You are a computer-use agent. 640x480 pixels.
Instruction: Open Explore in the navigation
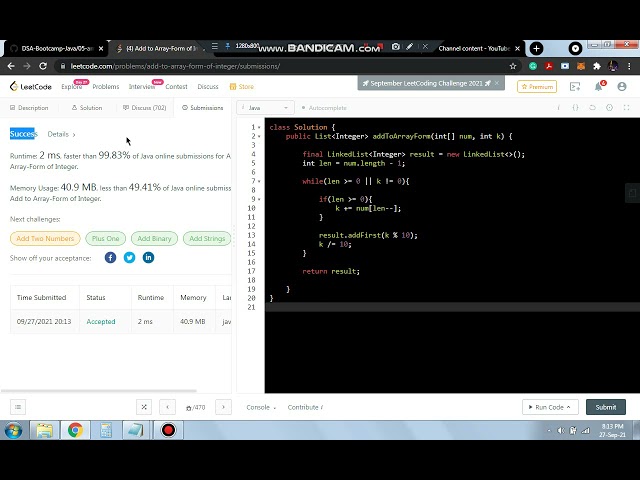(x=71, y=87)
